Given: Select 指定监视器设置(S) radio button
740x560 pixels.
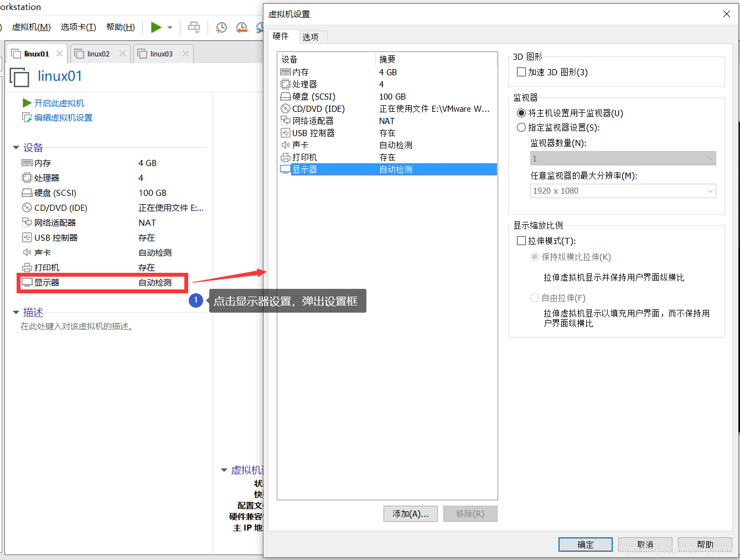Looking at the screenshot, I should tap(521, 127).
